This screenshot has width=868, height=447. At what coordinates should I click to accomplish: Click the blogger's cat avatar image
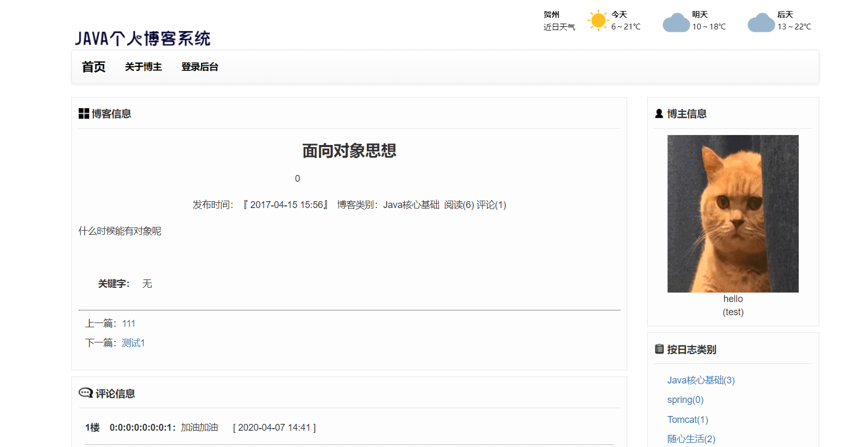pyautogui.click(x=733, y=214)
